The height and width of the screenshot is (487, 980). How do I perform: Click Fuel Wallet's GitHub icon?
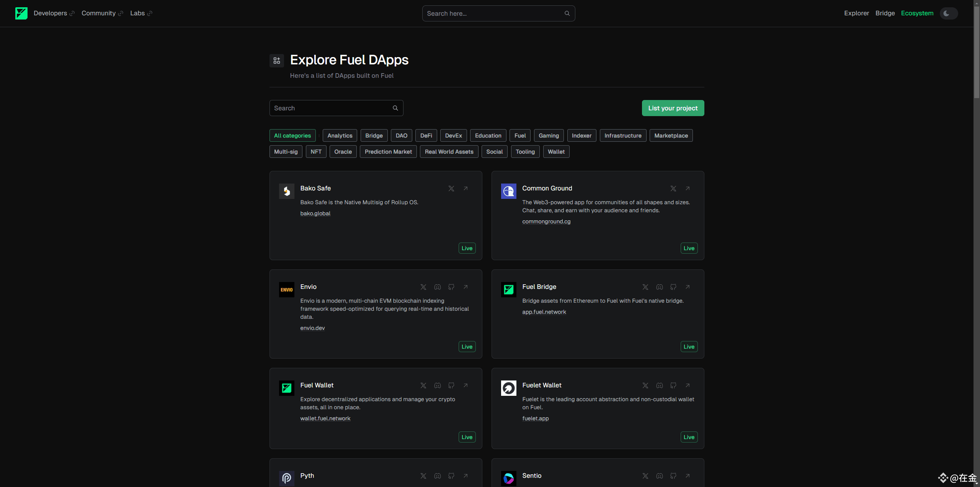pyautogui.click(x=451, y=385)
